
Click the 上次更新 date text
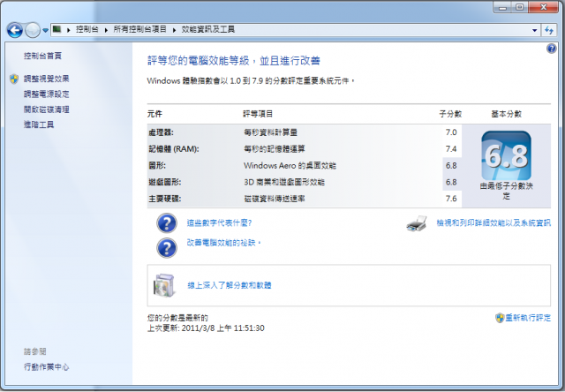pyautogui.click(x=206, y=328)
